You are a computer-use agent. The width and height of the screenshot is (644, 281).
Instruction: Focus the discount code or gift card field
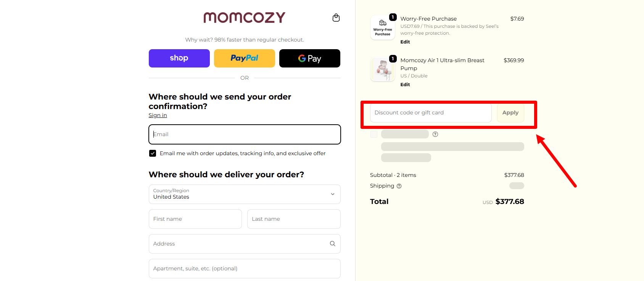(x=430, y=112)
